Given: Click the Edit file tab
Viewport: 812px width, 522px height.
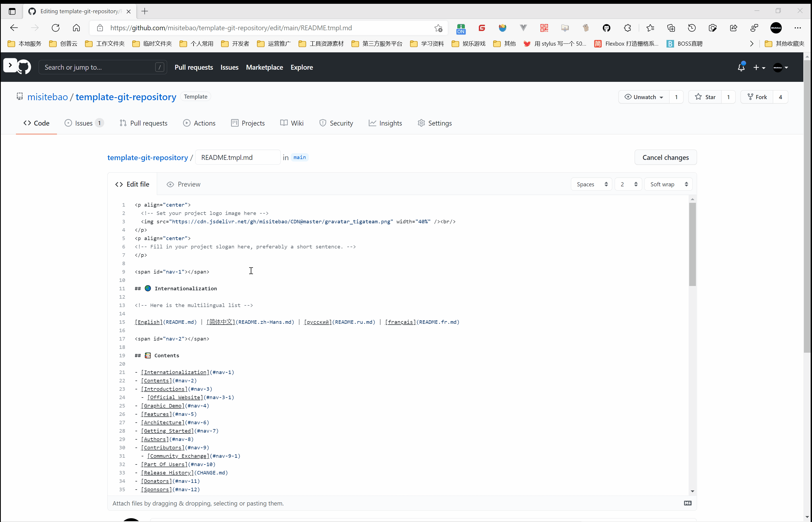Looking at the screenshot, I should click(133, 184).
